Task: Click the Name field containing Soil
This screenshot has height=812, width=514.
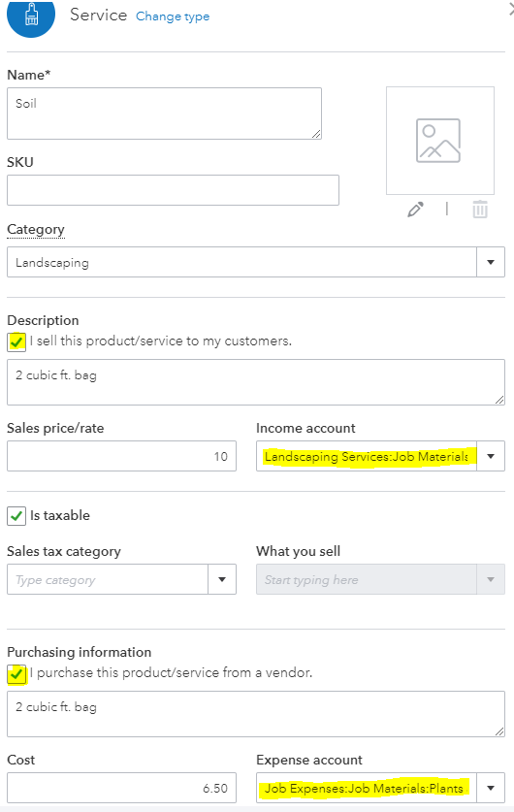Action: pos(164,114)
